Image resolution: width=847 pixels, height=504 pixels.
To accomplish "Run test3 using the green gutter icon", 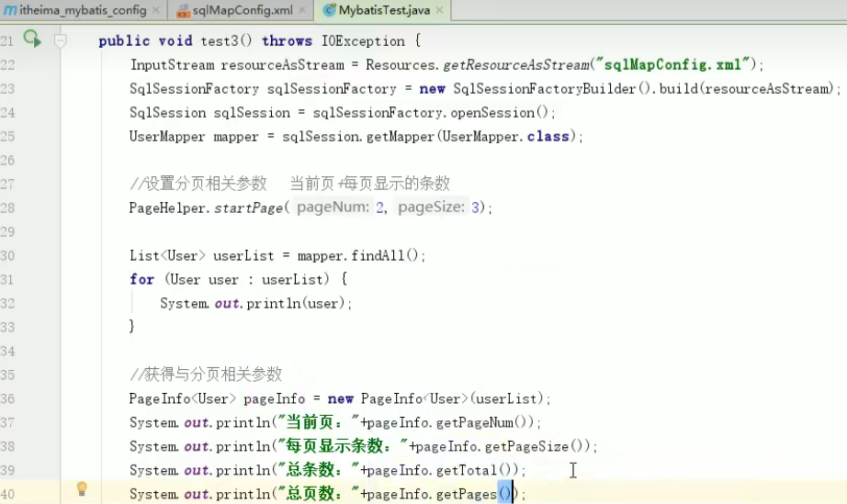I will tap(32, 39).
